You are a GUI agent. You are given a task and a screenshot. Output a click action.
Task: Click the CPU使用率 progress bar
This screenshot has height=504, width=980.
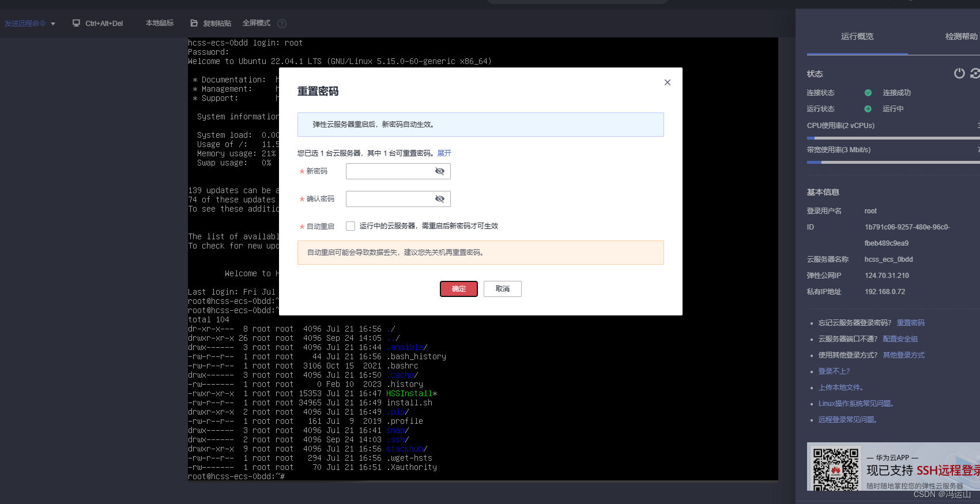894,138
